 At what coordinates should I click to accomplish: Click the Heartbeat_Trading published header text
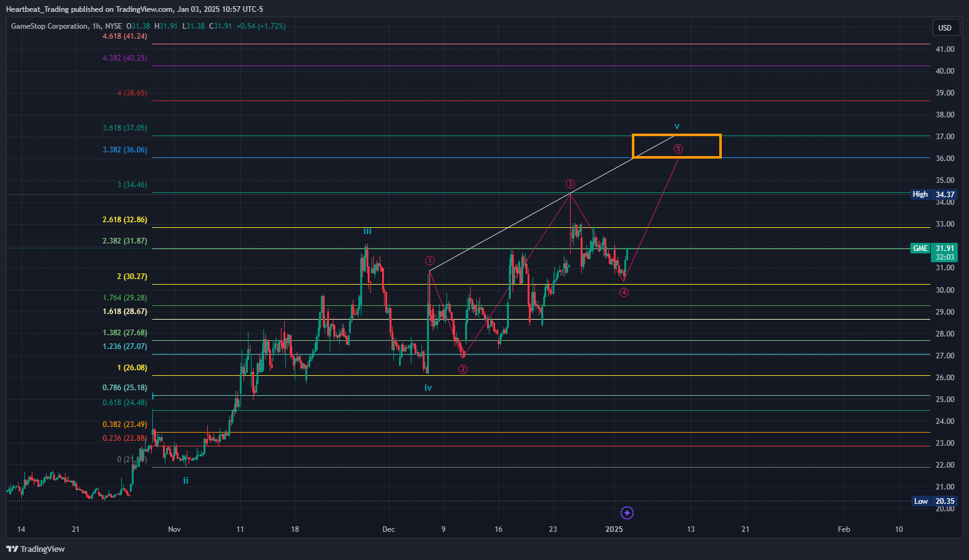point(134,9)
